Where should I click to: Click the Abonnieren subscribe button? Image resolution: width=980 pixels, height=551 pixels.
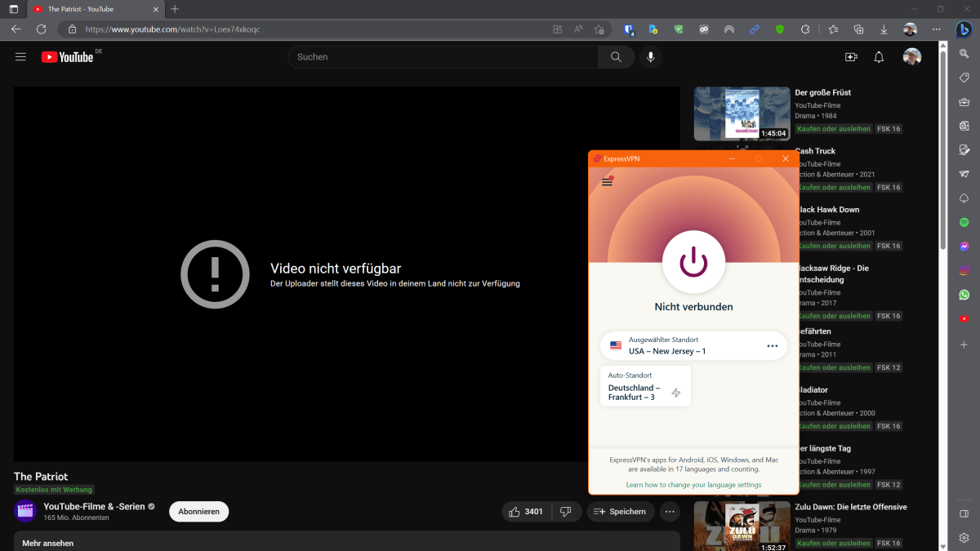(x=199, y=512)
